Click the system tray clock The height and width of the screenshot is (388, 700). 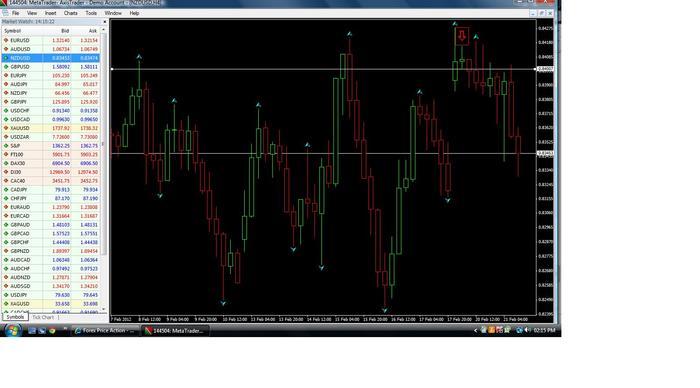[x=545, y=330]
